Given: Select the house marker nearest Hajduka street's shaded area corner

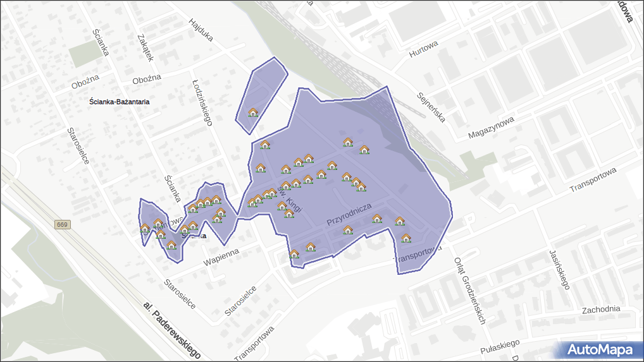Looking at the screenshot, I should [265, 145].
